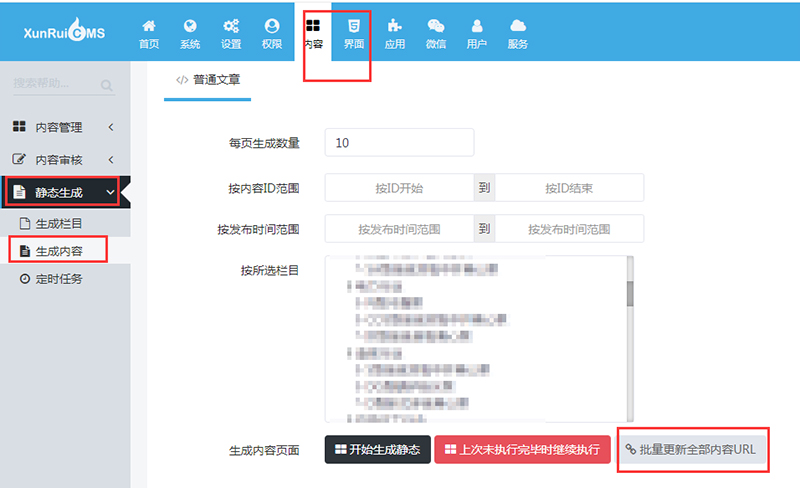Select the 普通文章 tab

click(208, 80)
